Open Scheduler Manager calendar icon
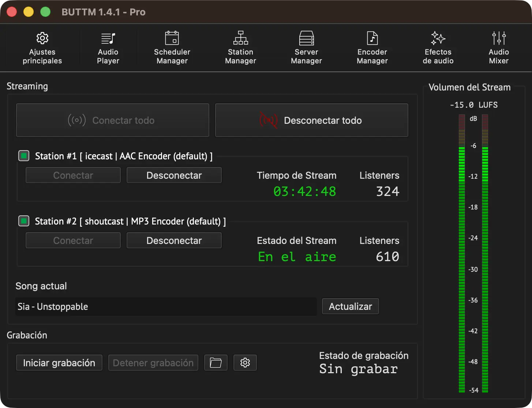Viewport: 532px width, 408px height. [x=172, y=38]
